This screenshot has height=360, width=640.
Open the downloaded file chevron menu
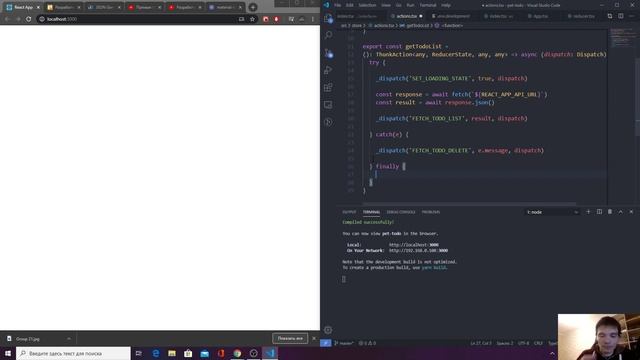pos(69,339)
